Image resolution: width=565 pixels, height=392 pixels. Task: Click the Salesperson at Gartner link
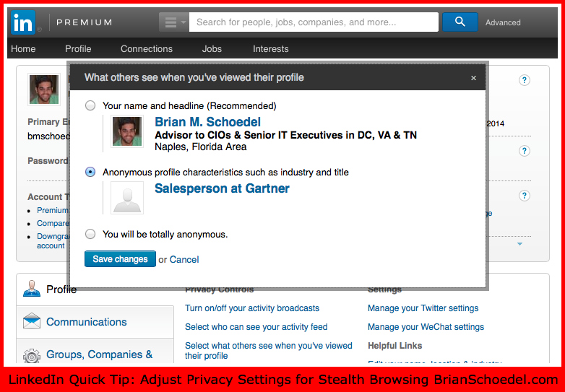(x=222, y=188)
